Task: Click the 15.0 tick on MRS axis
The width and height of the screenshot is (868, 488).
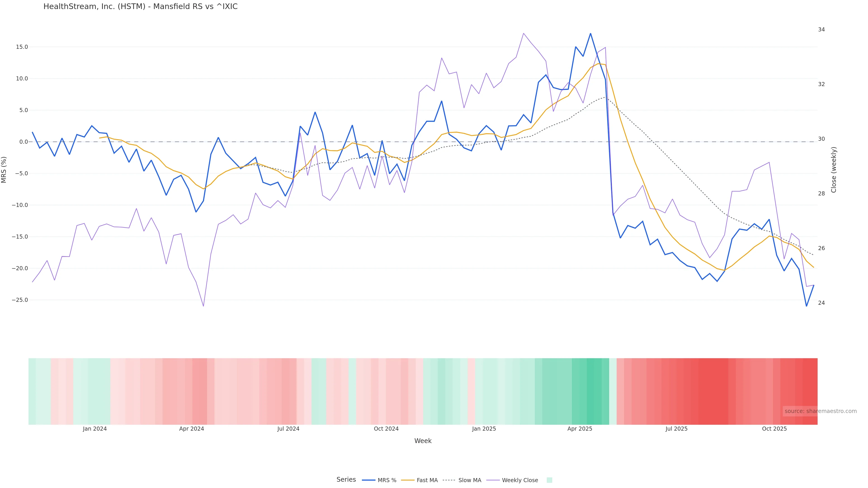Action: pyautogui.click(x=22, y=47)
